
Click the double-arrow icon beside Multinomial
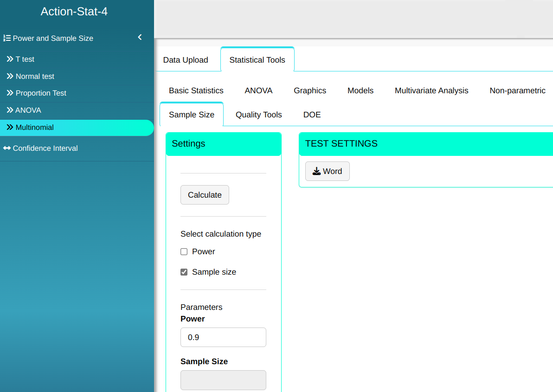(x=10, y=127)
